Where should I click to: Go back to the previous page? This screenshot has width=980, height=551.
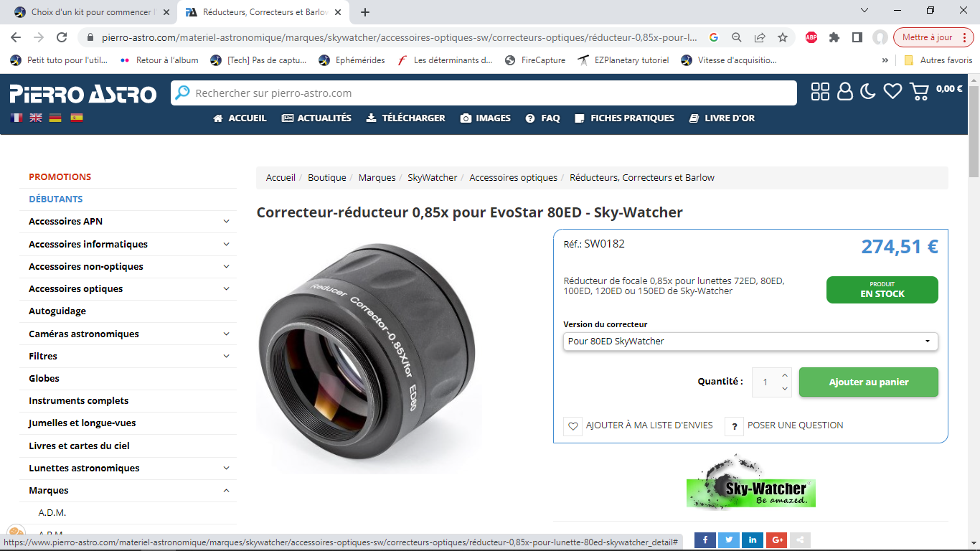click(x=16, y=37)
